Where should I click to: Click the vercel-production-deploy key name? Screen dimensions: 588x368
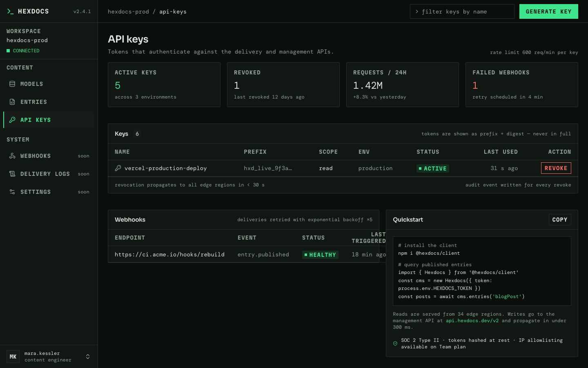point(165,168)
